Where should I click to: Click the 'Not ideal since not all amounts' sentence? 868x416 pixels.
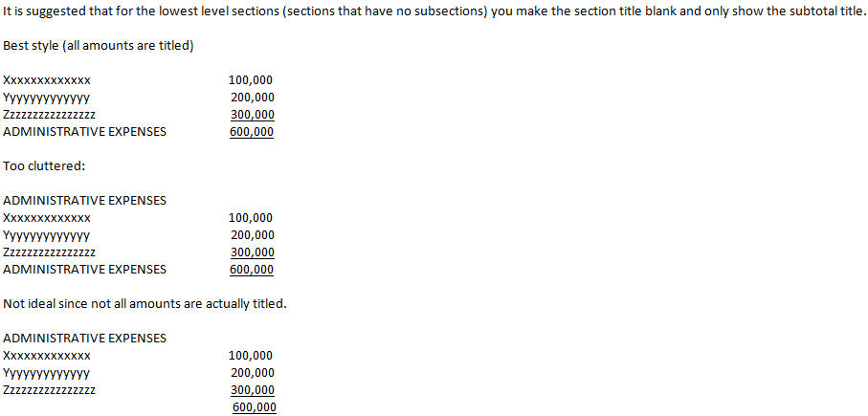[145, 304]
